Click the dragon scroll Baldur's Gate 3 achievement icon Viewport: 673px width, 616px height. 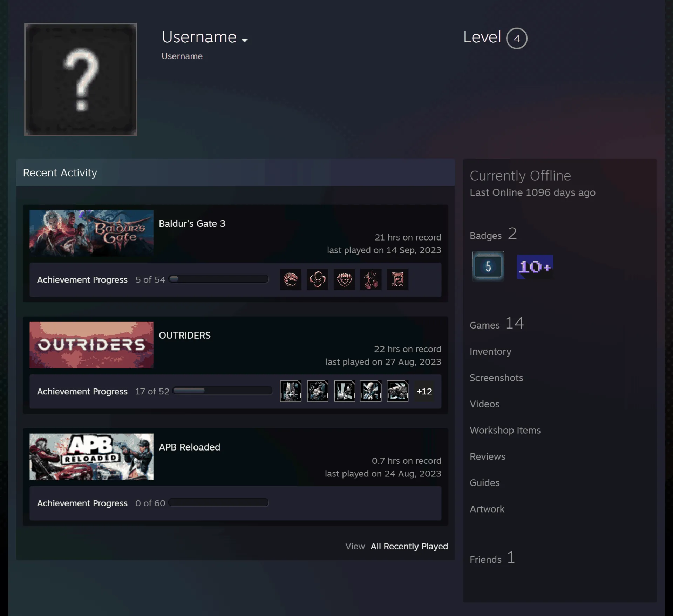click(x=398, y=279)
